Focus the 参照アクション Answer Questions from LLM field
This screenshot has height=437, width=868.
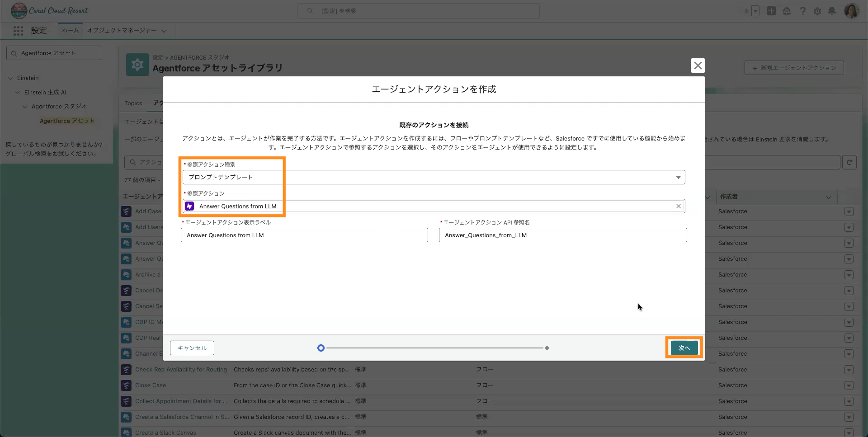434,206
